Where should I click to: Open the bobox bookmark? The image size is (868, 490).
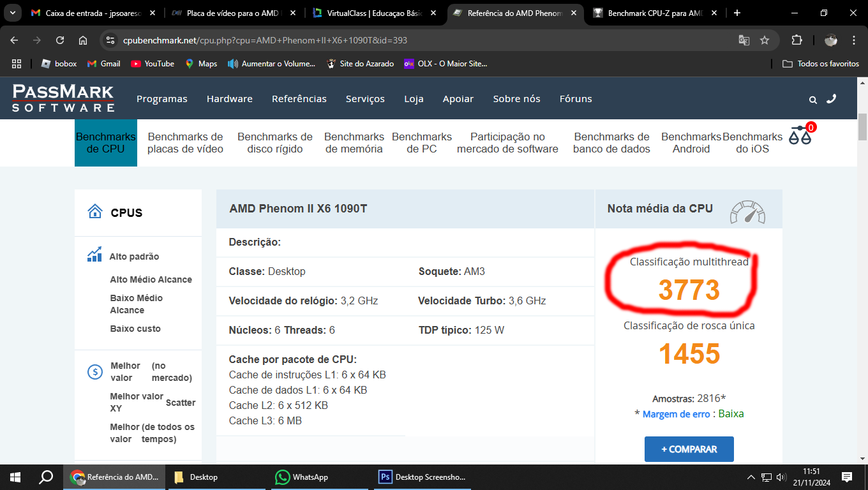point(59,64)
